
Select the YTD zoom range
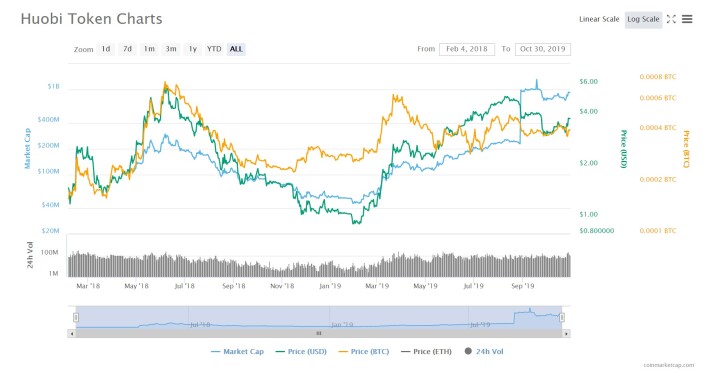pos(214,49)
